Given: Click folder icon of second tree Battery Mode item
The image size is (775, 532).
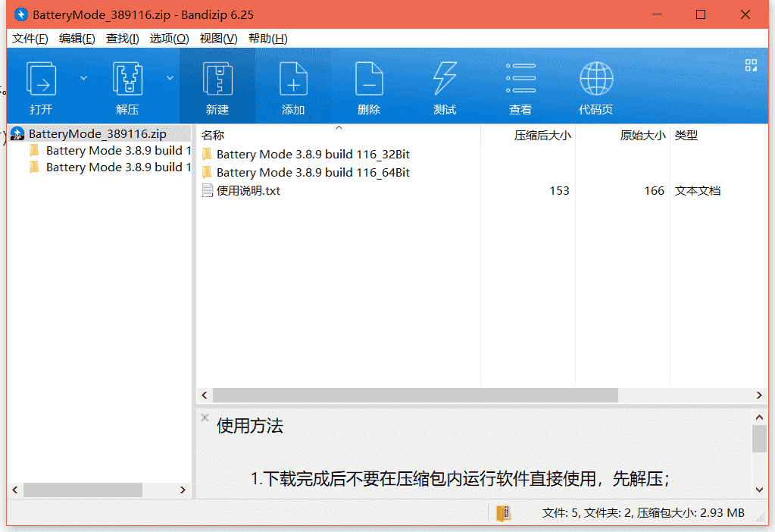Looking at the screenshot, I should (x=34, y=167).
